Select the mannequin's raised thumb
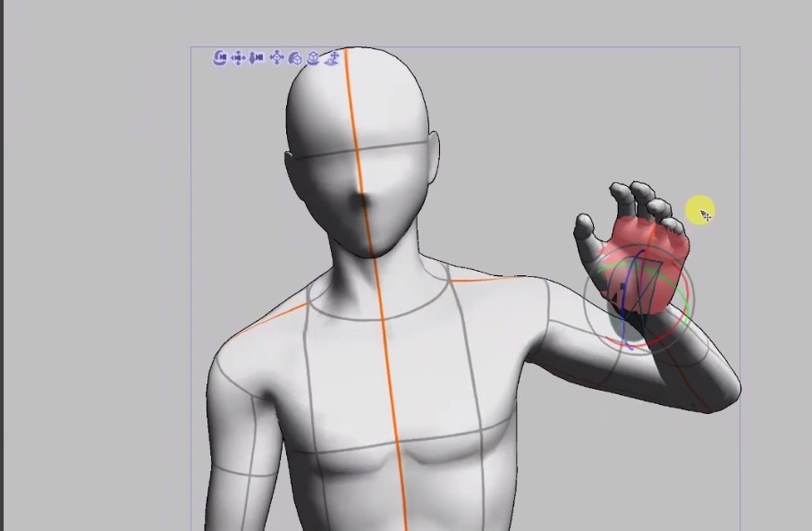Screen dimensions: 812x531 (586, 223)
